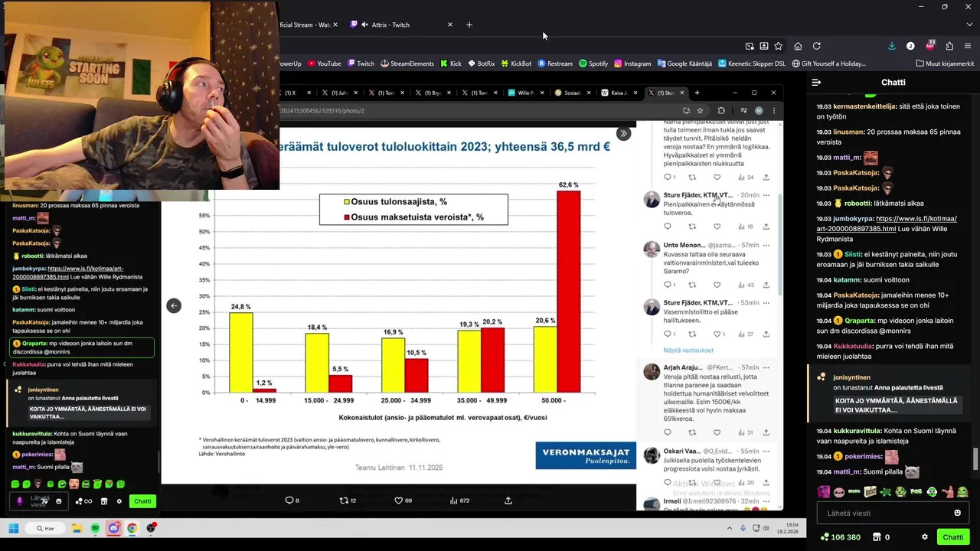
Task: Open the Restream bookmark
Action: pyautogui.click(x=555, y=64)
